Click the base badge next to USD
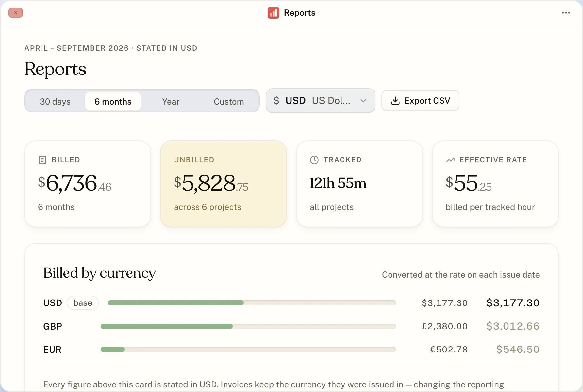Image resolution: width=583 pixels, height=392 pixels. click(x=83, y=303)
